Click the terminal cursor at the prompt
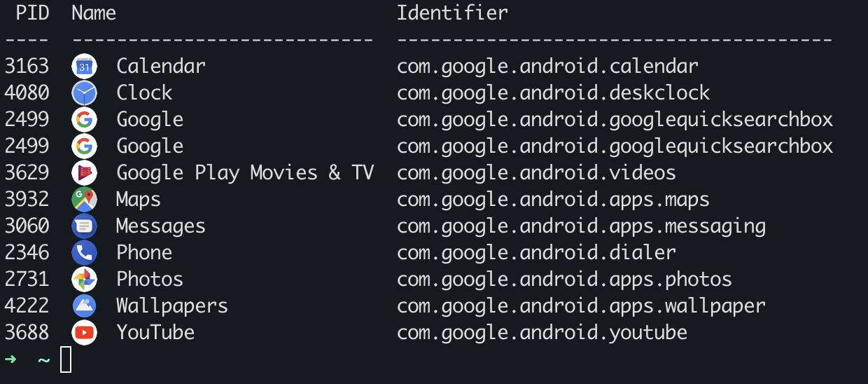This screenshot has height=384, width=868. click(x=66, y=359)
